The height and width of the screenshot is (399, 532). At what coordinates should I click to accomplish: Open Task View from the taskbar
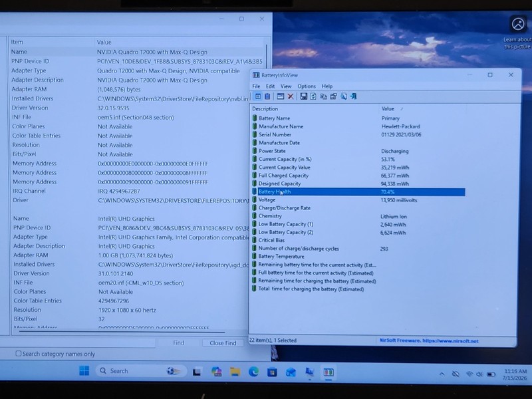tap(197, 372)
